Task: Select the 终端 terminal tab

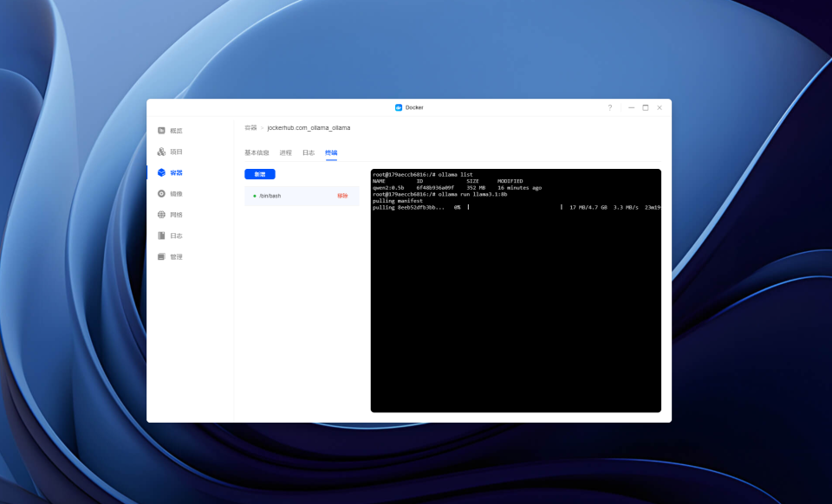Action: [x=331, y=152]
